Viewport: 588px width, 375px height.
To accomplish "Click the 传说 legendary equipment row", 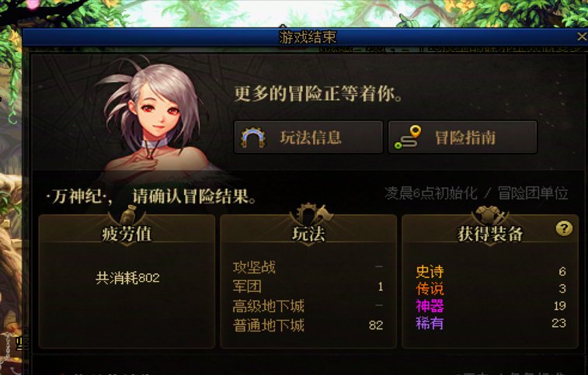I will [490, 288].
